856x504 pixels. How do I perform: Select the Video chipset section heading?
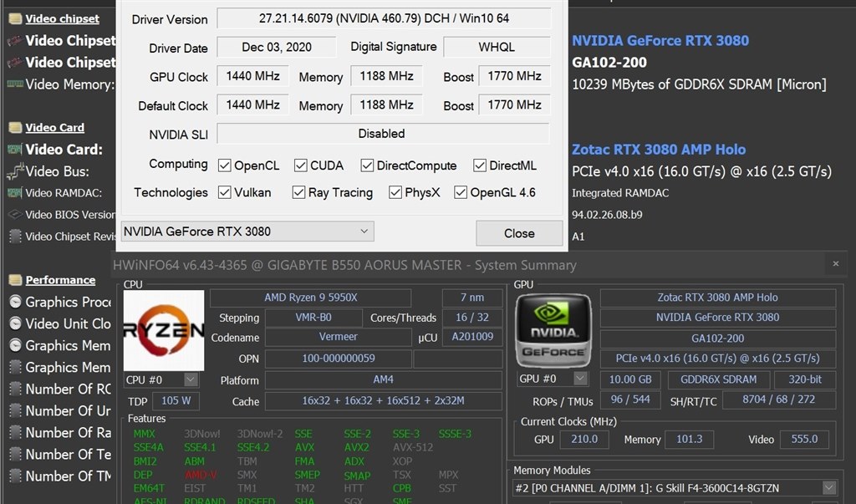62,18
